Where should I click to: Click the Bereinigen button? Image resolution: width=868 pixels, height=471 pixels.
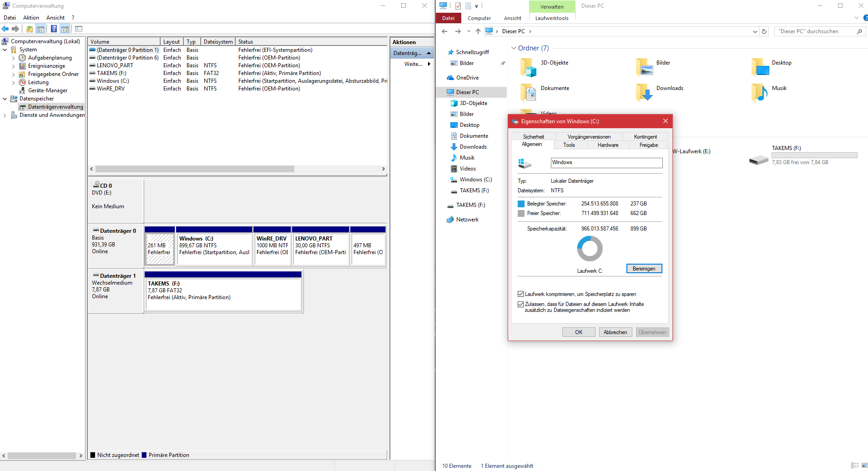tap(644, 269)
